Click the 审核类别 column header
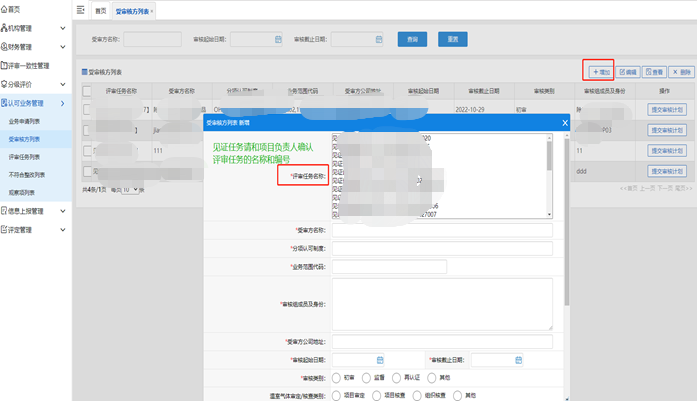Image resolution: width=697 pixels, height=401 pixels. [x=544, y=91]
